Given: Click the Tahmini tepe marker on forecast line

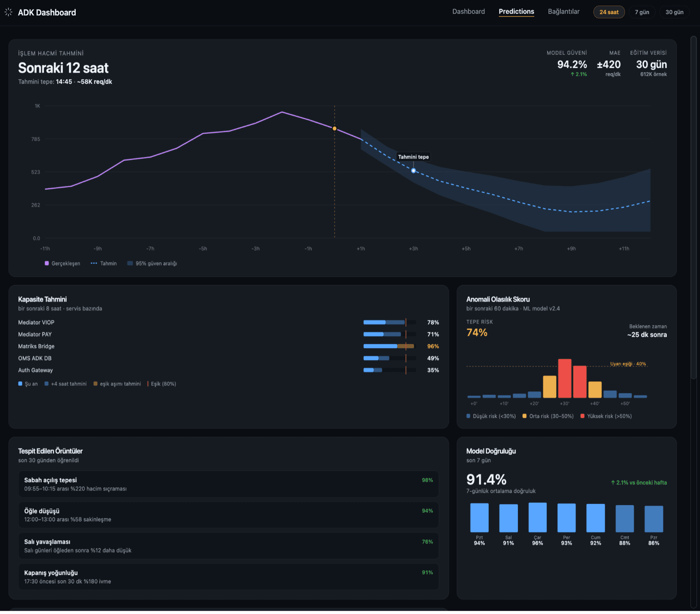Looking at the screenshot, I should pyautogui.click(x=413, y=171).
